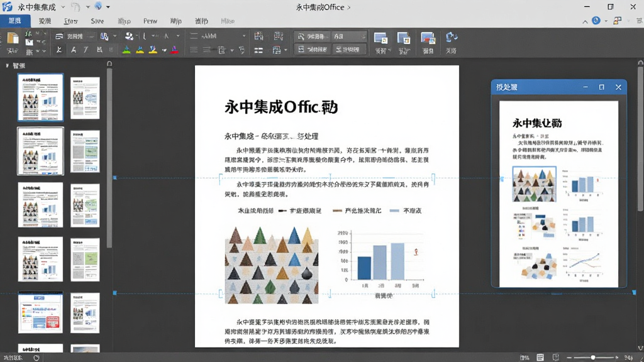Open the second ribbon tab next to the blue tab
Image resolution: width=644 pixels, height=362 pixels.
tap(45, 21)
